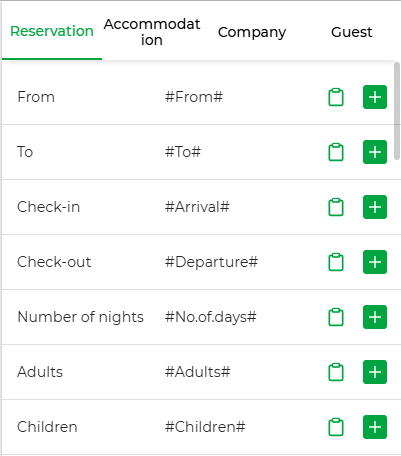Select the Reservation tab
Image resolution: width=401 pixels, height=456 pixels.
[x=52, y=31]
